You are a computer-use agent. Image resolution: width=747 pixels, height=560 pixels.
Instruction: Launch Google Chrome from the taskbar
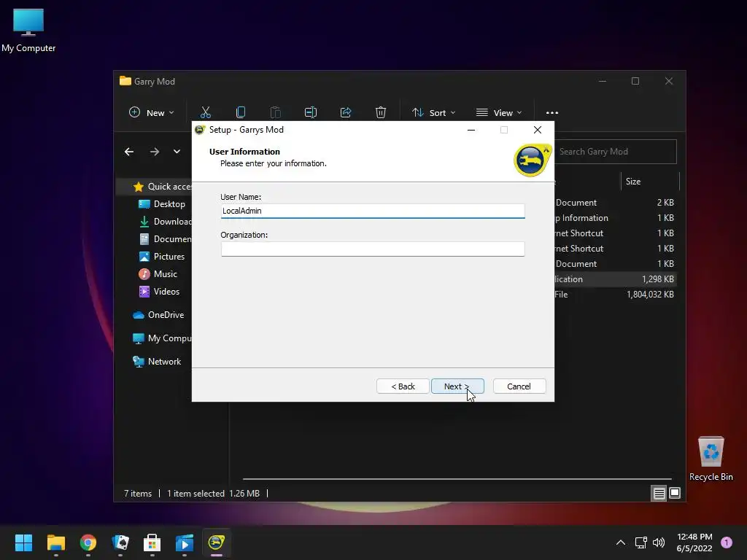click(x=88, y=542)
